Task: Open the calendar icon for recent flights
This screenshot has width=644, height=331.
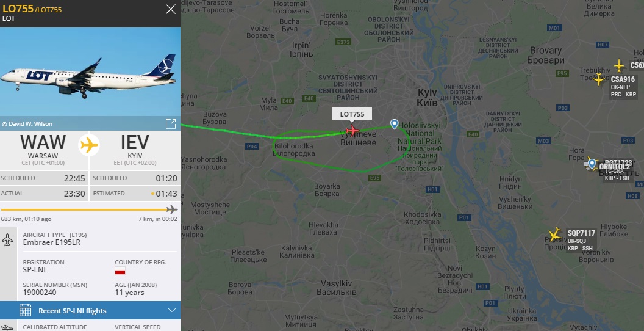Action: [26, 310]
